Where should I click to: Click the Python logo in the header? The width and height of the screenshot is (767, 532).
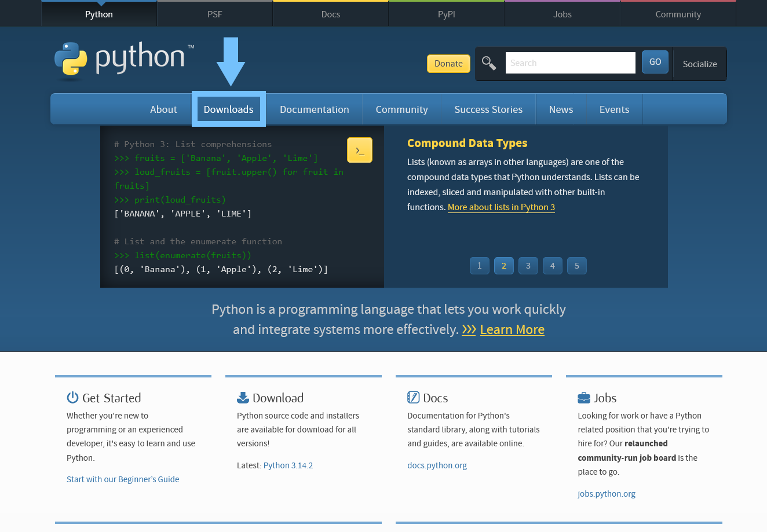coord(124,58)
